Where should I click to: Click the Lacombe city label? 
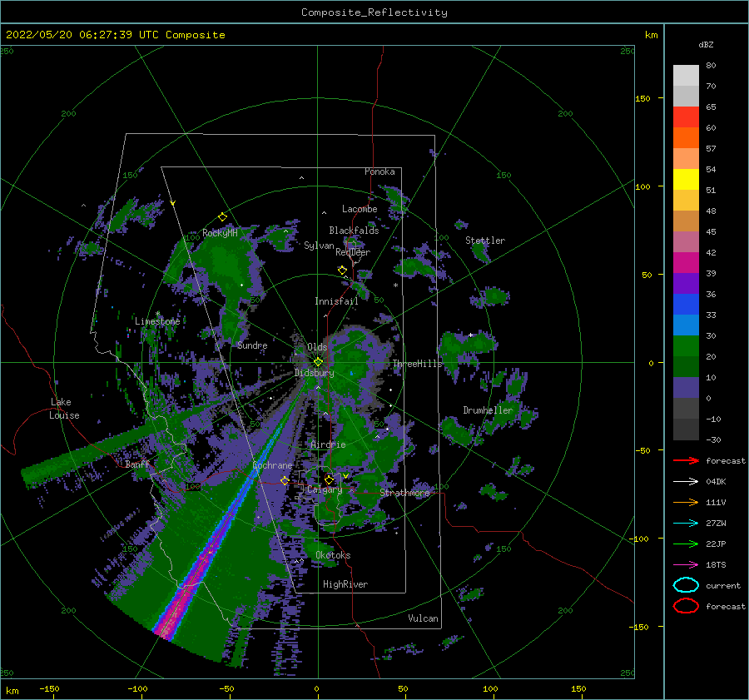tap(360, 209)
